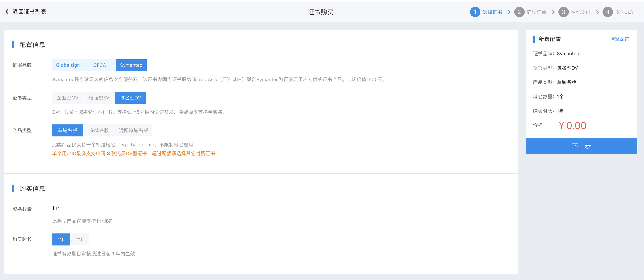Click the chevron after 选择证书 step
644x280 pixels.
pyautogui.click(x=509, y=12)
